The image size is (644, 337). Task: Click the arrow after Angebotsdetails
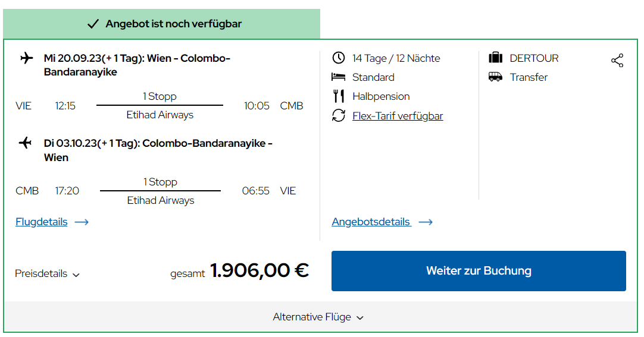pyautogui.click(x=426, y=222)
